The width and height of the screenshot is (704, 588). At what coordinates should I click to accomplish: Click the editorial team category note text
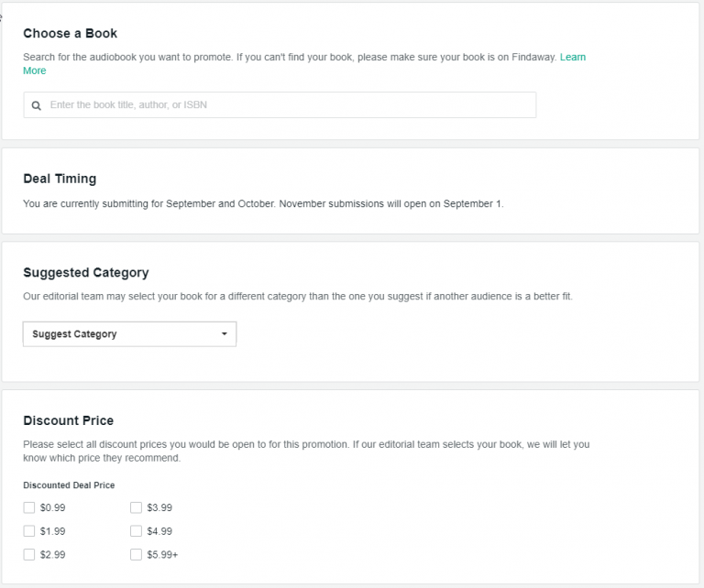click(297, 297)
